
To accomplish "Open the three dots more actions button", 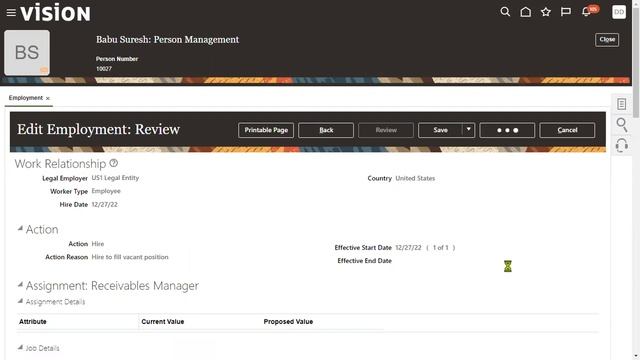I will point(507,130).
